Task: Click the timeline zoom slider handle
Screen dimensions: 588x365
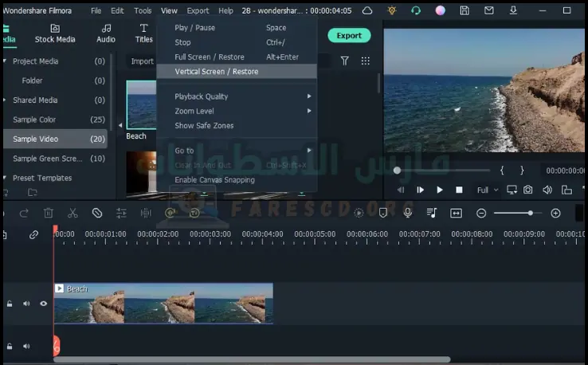Action: point(530,213)
